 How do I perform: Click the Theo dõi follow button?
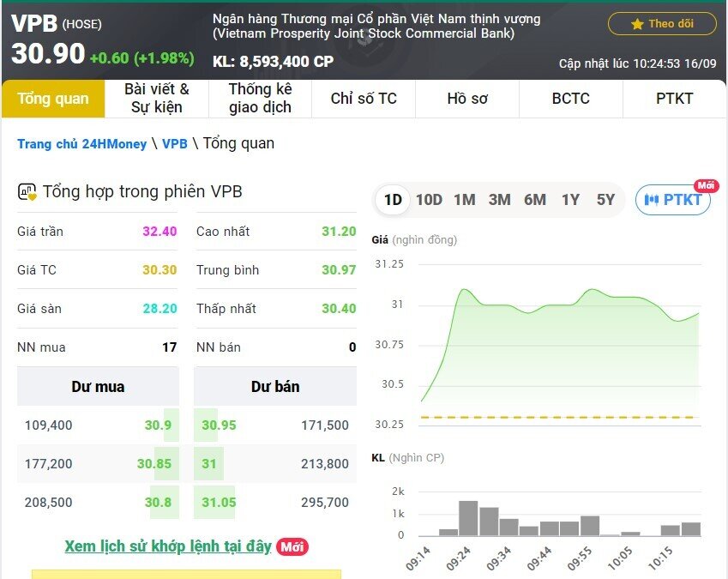[x=662, y=24]
